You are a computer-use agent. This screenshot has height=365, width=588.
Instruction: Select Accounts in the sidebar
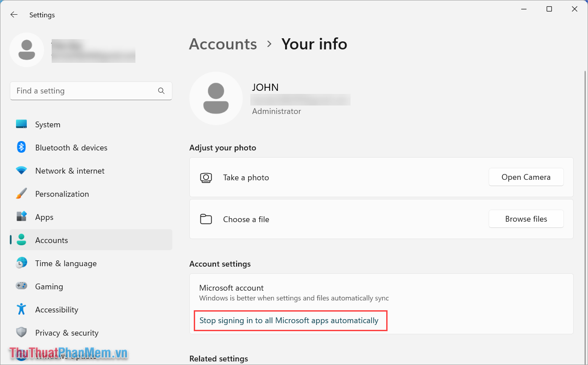click(51, 240)
